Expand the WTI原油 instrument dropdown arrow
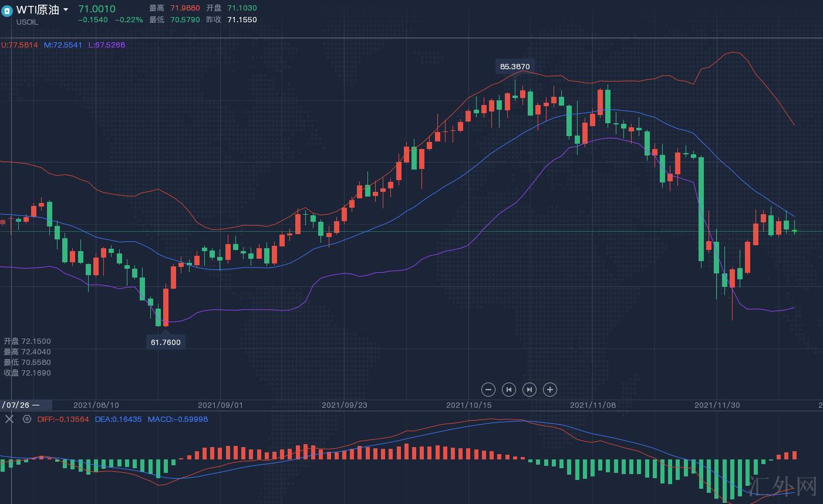This screenshot has height=504, width=823. 66,10
